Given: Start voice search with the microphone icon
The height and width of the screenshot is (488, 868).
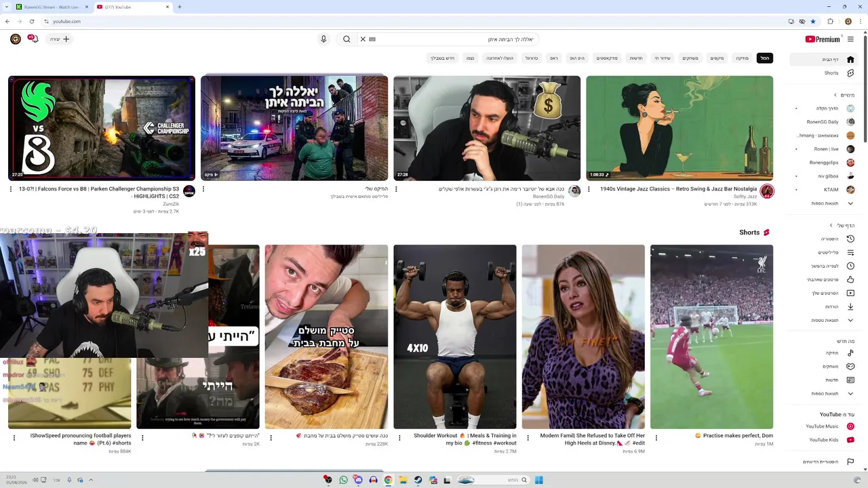Looking at the screenshot, I should pos(323,39).
